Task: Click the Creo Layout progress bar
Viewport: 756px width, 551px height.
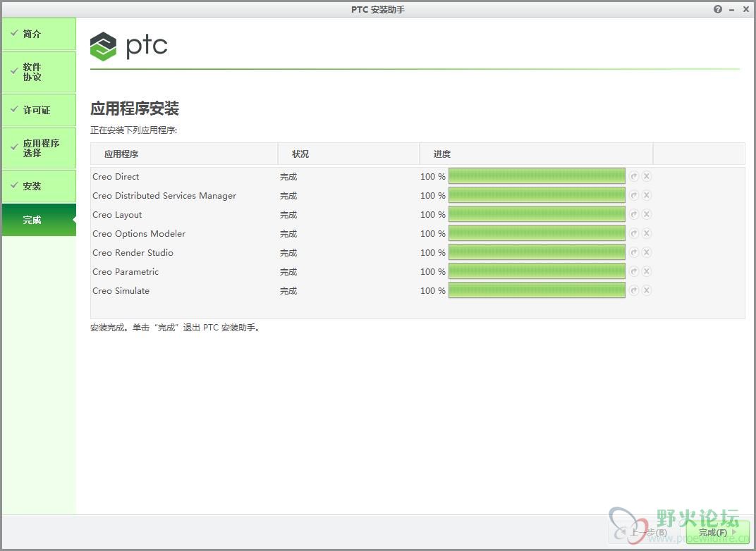Action: point(537,214)
